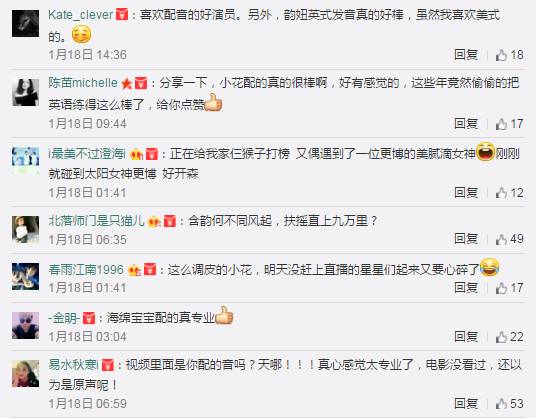Click i最美不过澄海i's avatar image
This screenshot has height=418, width=536.
(x=25, y=161)
